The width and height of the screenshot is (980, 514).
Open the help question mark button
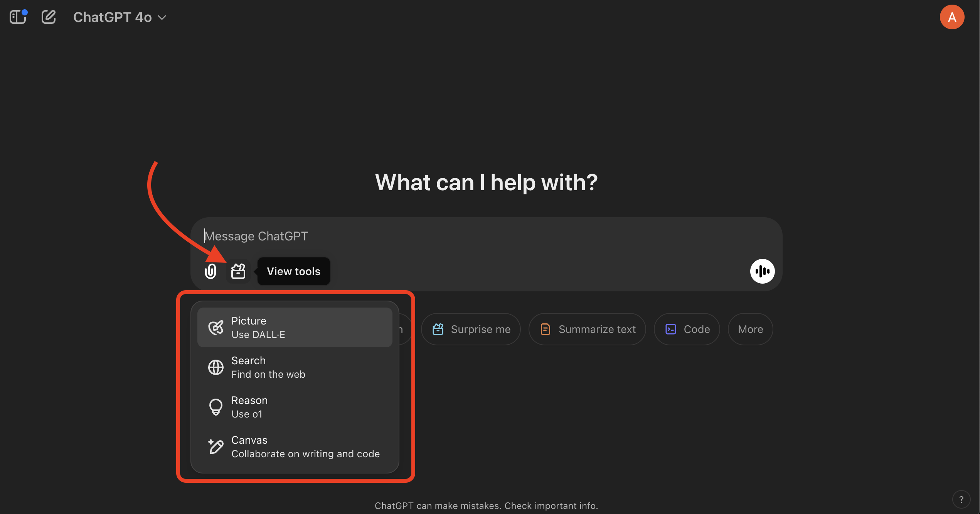[961, 500]
